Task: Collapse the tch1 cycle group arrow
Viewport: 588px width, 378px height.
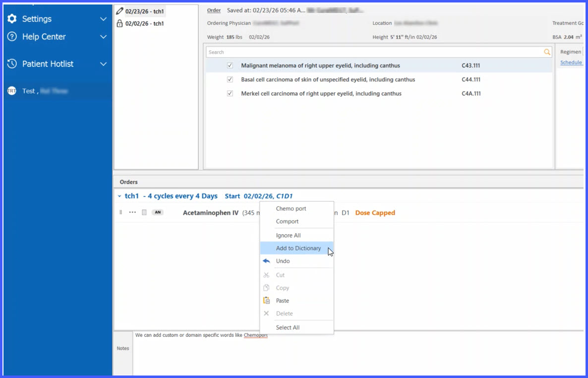Action: 119,196
